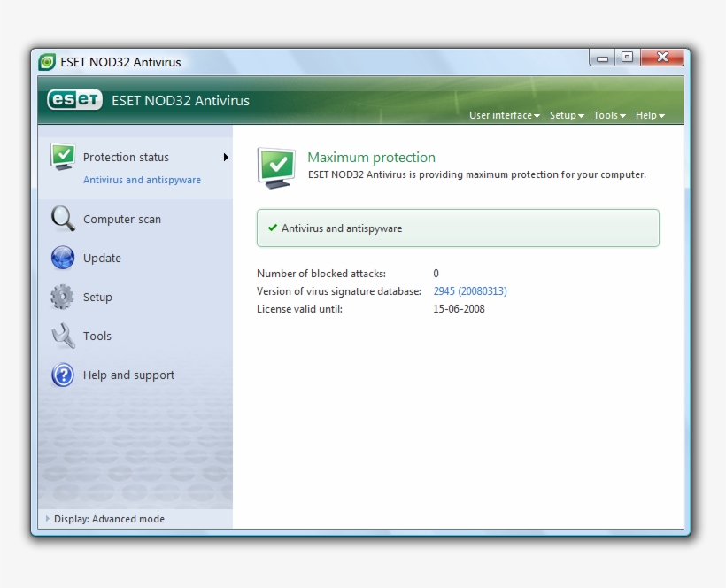This screenshot has width=726, height=588.
Task: Click the ESET NOD32 Antivirus banner title
Action: [x=181, y=100]
